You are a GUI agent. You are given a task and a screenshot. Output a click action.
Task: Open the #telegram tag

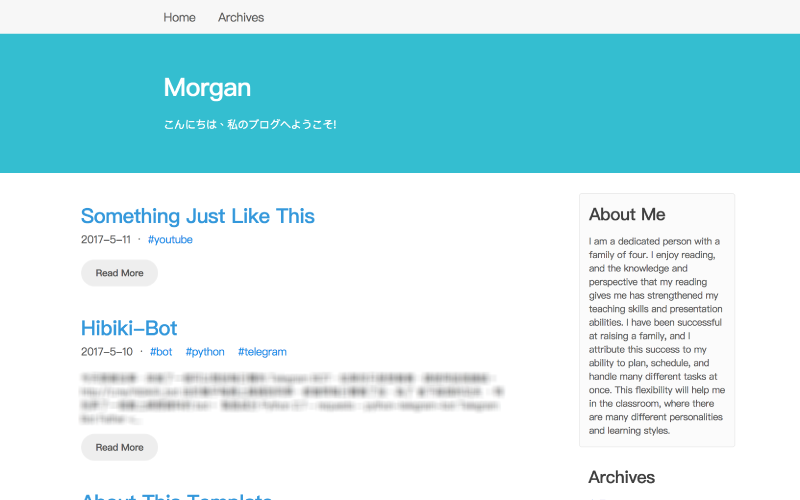pyautogui.click(x=262, y=352)
